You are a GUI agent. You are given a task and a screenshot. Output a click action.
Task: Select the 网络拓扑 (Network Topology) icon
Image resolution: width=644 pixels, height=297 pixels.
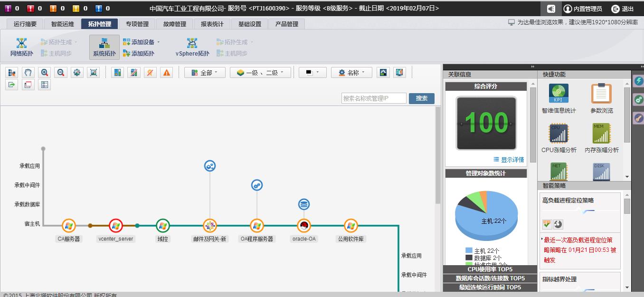pos(21,46)
